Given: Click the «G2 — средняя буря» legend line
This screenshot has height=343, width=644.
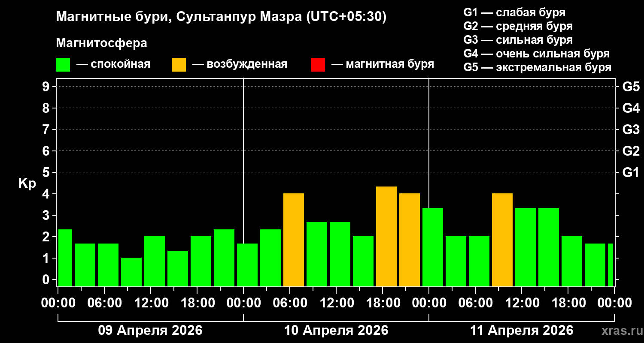Looking at the screenshot, I should click(518, 26).
